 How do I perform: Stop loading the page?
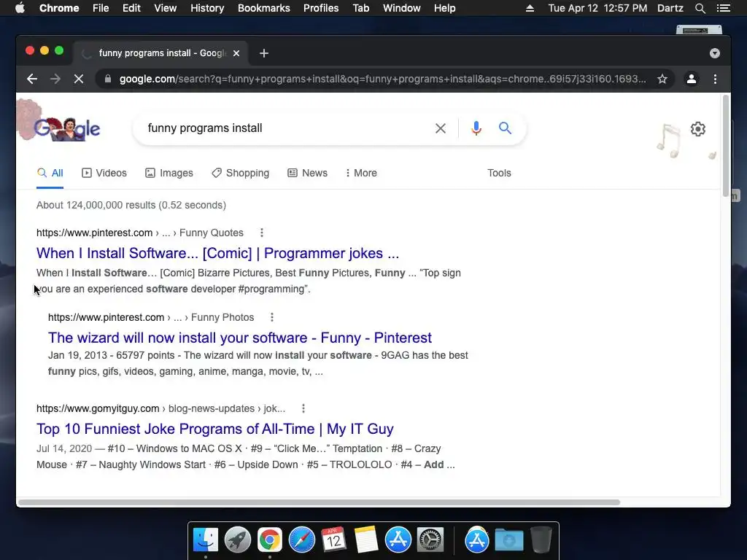(79, 79)
